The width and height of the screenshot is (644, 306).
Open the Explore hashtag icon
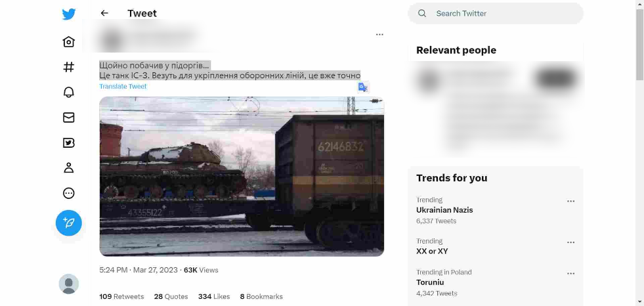point(68,67)
